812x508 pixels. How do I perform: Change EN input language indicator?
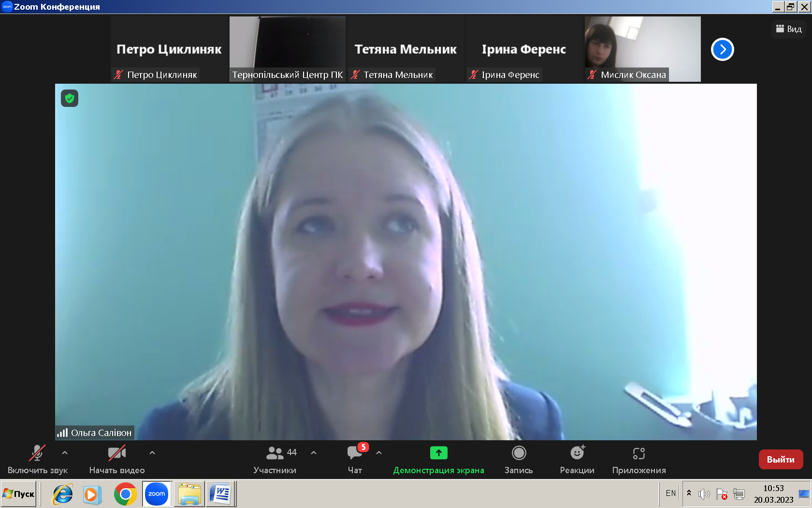671,493
